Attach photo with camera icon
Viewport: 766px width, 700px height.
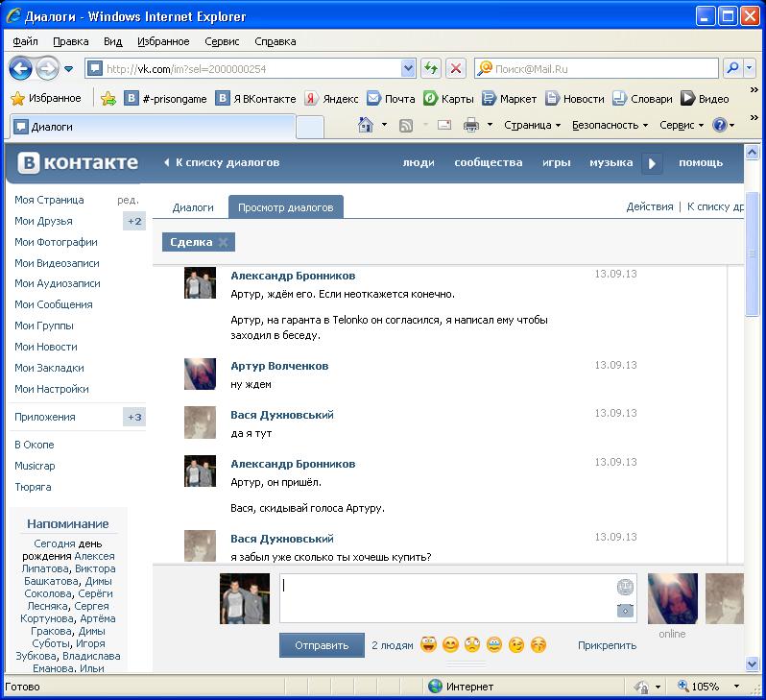tap(625, 610)
